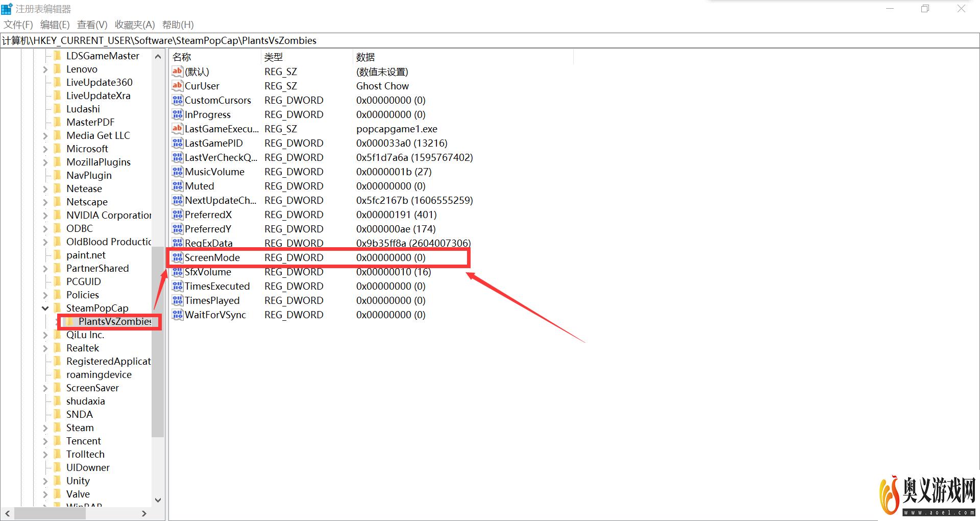Click the MusicVolume DWORD icon
The height and width of the screenshot is (521, 980).
[x=177, y=172]
